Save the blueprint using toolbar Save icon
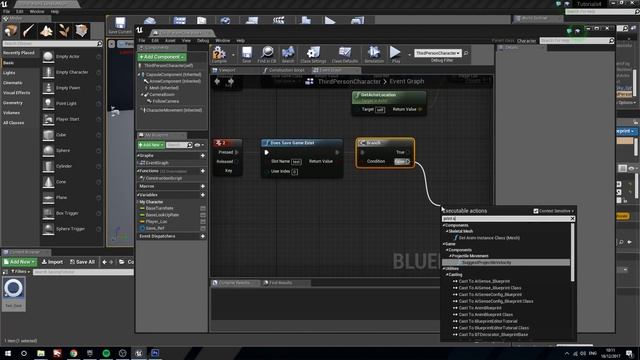 (247, 54)
